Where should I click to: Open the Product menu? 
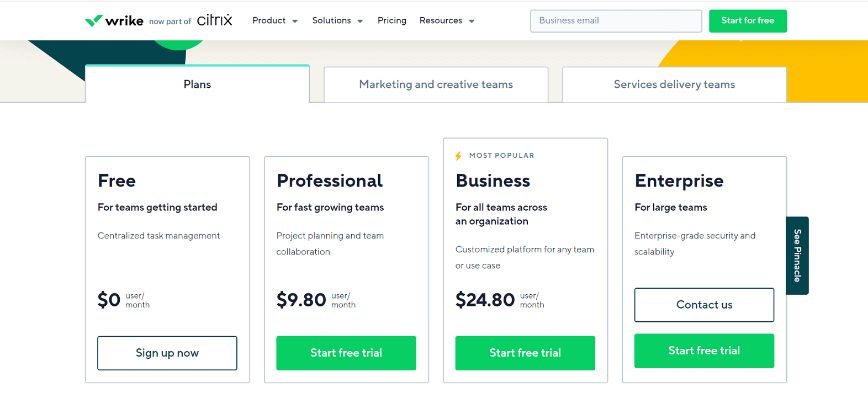(x=269, y=20)
